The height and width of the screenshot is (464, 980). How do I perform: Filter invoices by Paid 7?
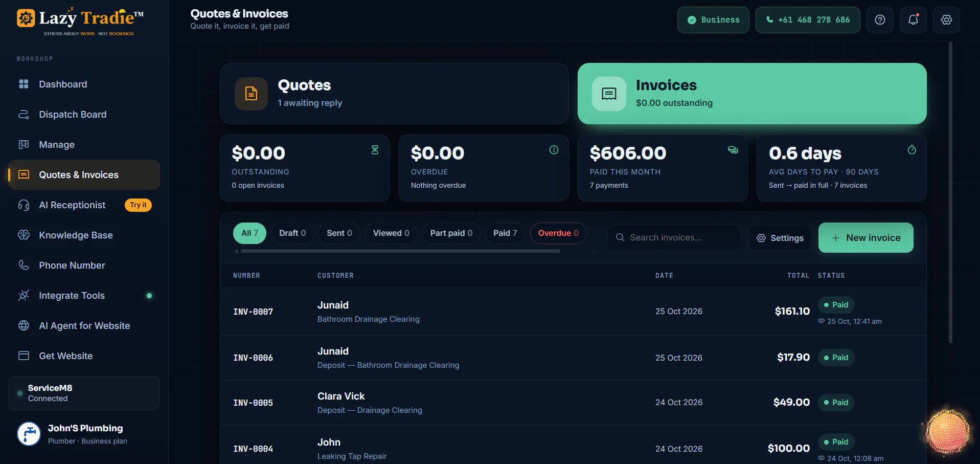pos(505,233)
